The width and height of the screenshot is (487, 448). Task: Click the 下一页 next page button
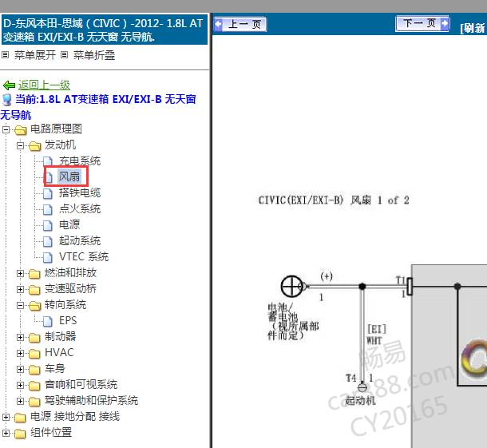(x=422, y=23)
